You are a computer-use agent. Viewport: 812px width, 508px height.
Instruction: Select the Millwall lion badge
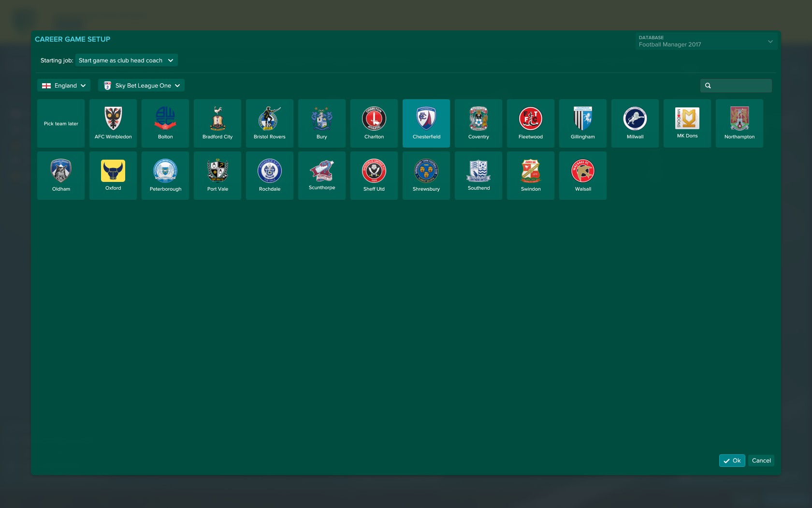click(x=635, y=119)
